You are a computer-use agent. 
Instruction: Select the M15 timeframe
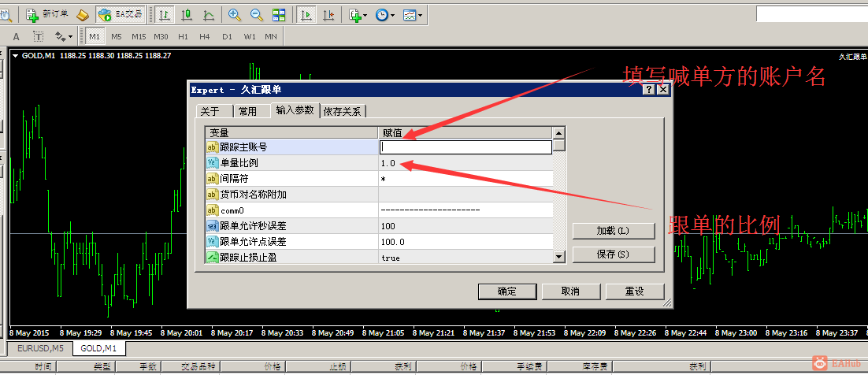click(x=139, y=37)
